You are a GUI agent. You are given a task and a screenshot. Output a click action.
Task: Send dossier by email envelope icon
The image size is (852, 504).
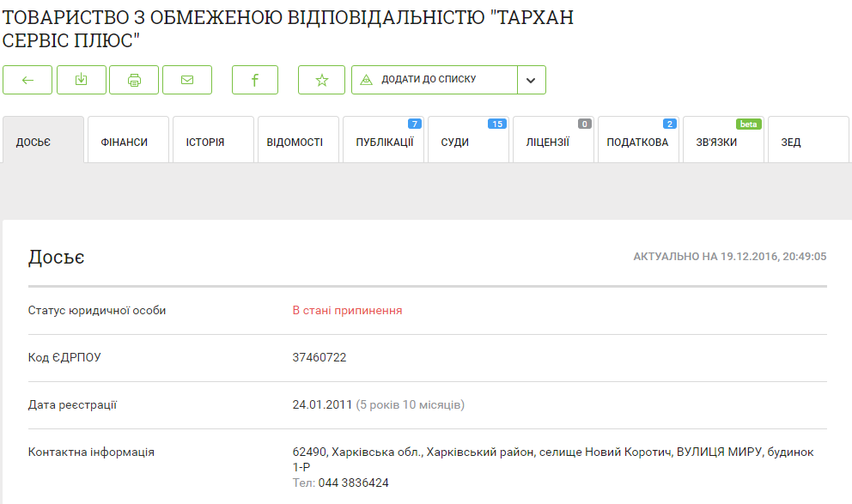(x=187, y=80)
